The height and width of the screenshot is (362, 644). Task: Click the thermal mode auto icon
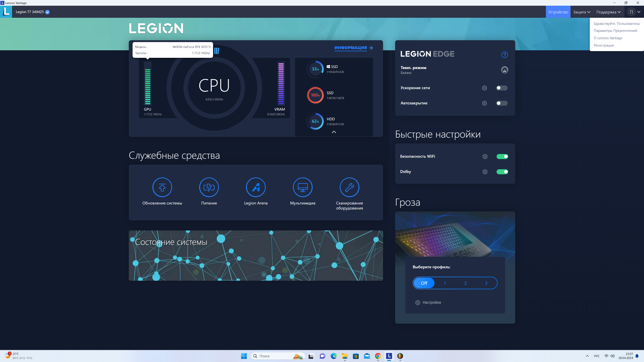coord(504,70)
